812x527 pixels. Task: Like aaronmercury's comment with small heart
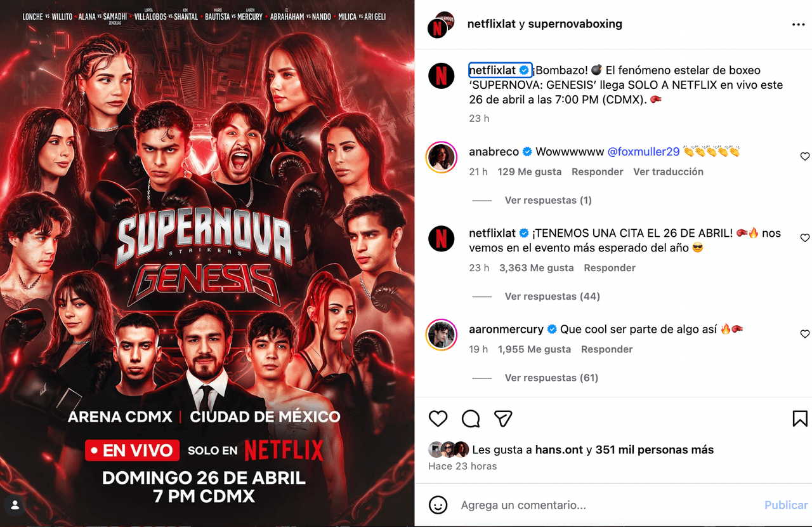pyautogui.click(x=805, y=334)
